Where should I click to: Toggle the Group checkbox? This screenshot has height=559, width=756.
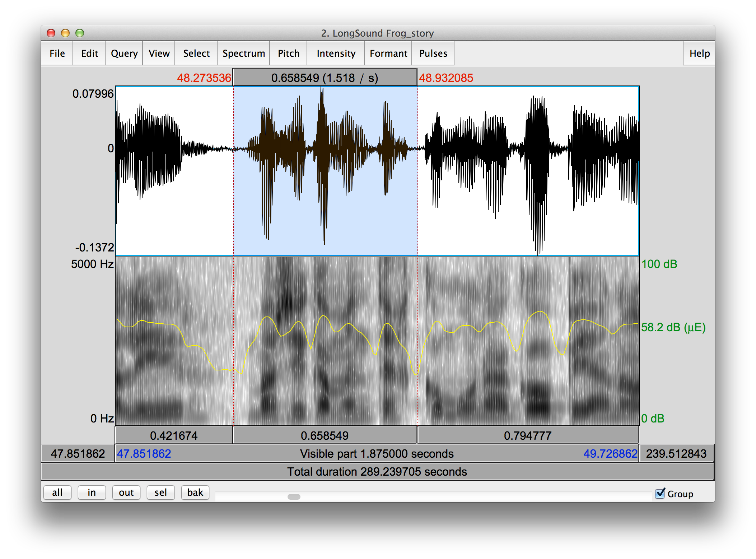coord(660,494)
